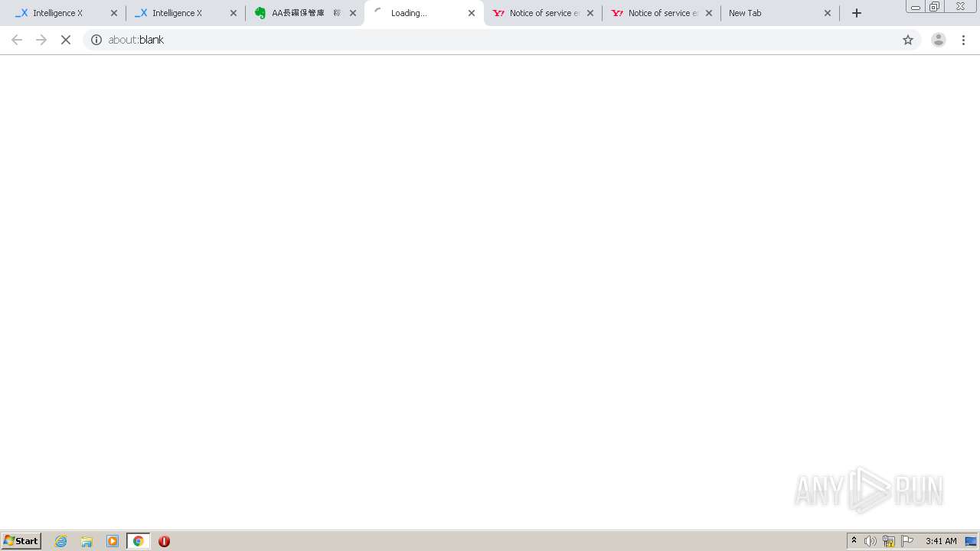Open the Chrome three-dot menu
This screenshot has width=980, height=551.
963,40
